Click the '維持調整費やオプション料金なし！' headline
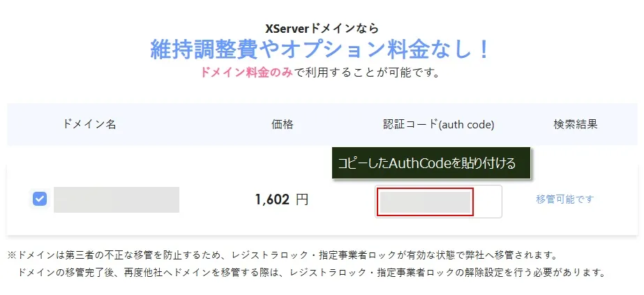This screenshot has height=295, width=644. point(322,50)
